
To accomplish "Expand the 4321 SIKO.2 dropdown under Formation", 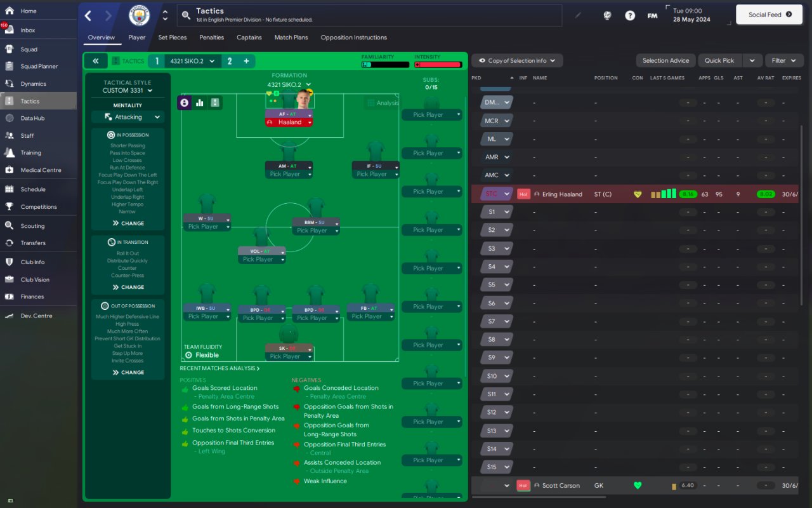I will [x=289, y=84].
